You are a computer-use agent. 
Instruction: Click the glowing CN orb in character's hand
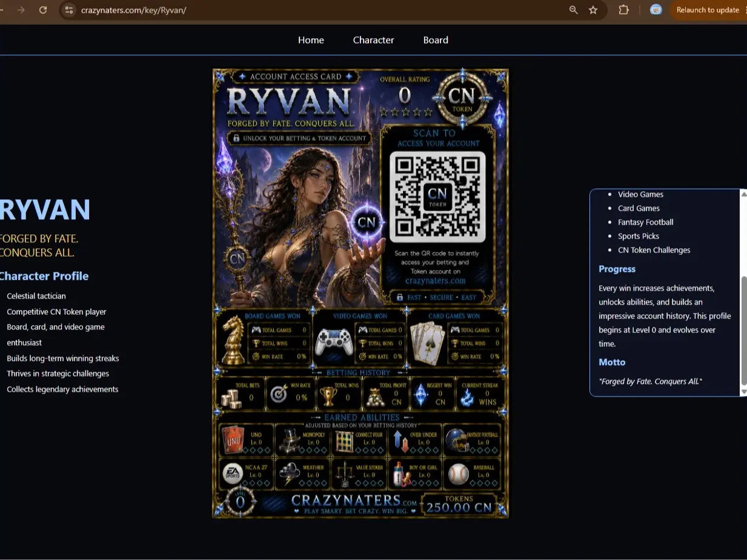[x=367, y=222]
